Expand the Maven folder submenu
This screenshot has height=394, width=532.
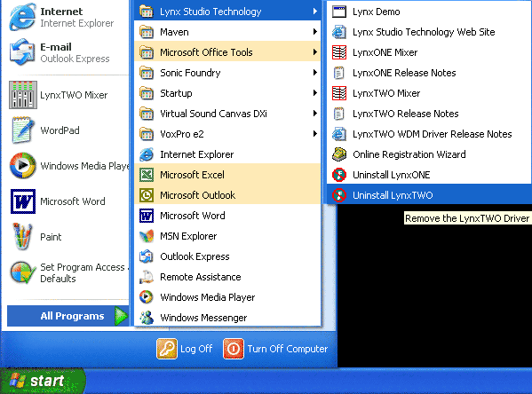tap(227, 32)
